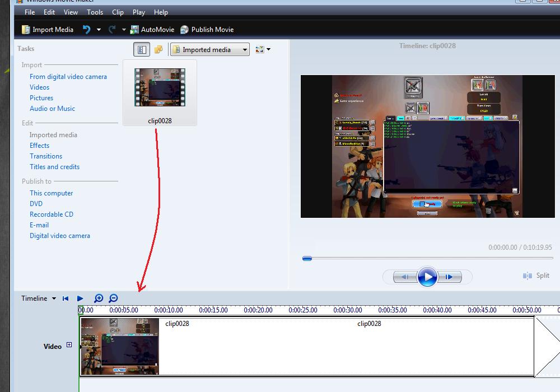Screen dimensions: 560x392
Task: Open the thumbnail Views dropdown arrow
Action: click(x=269, y=50)
